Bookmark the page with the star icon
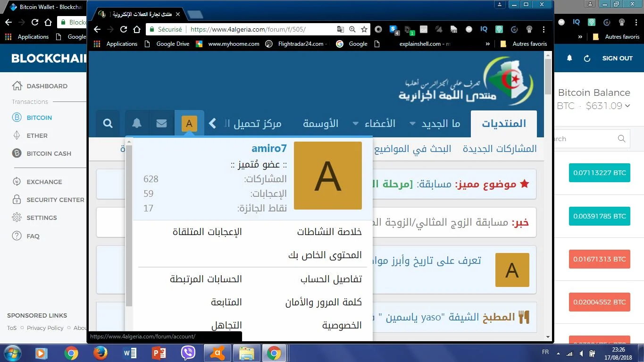The height and width of the screenshot is (362, 644). [x=364, y=29]
